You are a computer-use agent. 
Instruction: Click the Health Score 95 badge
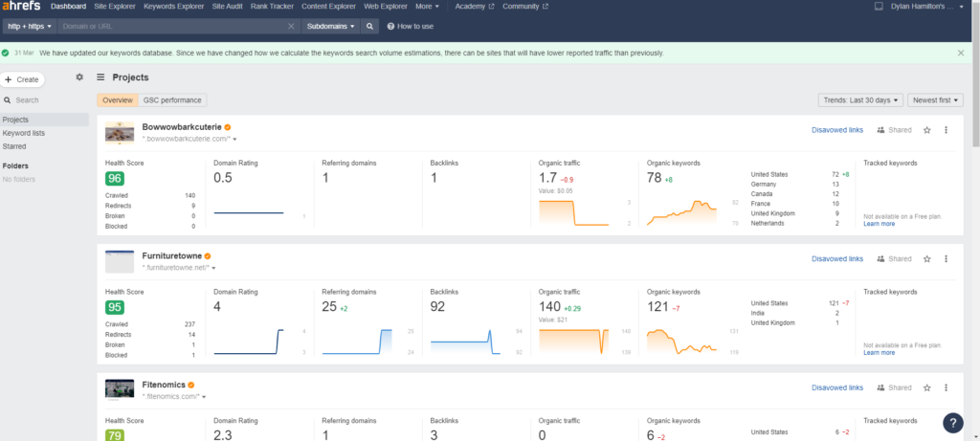coord(115,307)
